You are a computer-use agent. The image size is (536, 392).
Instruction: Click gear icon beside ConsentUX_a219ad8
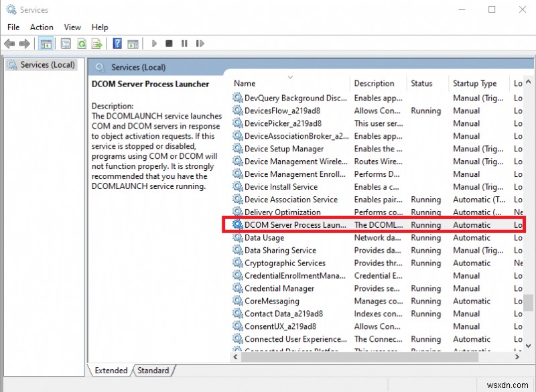(x=238, y=326)
